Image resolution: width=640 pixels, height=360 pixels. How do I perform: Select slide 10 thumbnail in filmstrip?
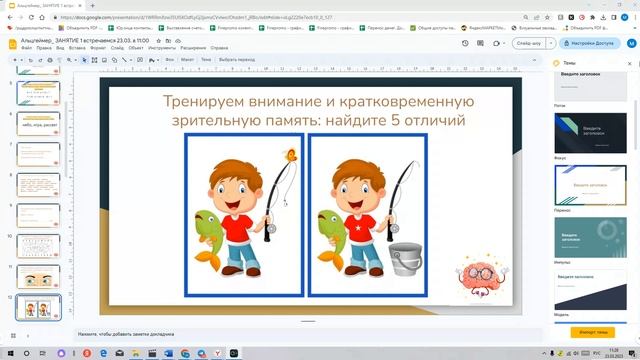click(x=38, y=246)
